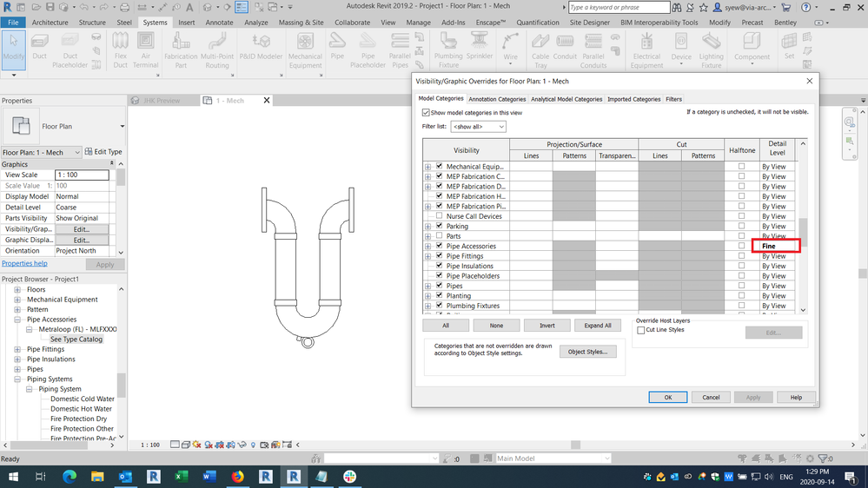Expand Pipe Fittings in Project Browser
The image size is (868, 488).
[x=17, y=349]
